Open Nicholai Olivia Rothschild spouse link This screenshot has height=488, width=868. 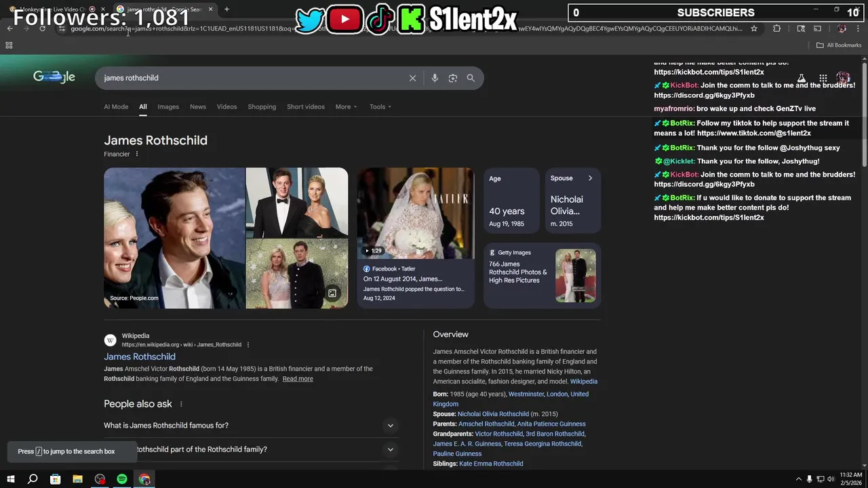pos(493,414)
